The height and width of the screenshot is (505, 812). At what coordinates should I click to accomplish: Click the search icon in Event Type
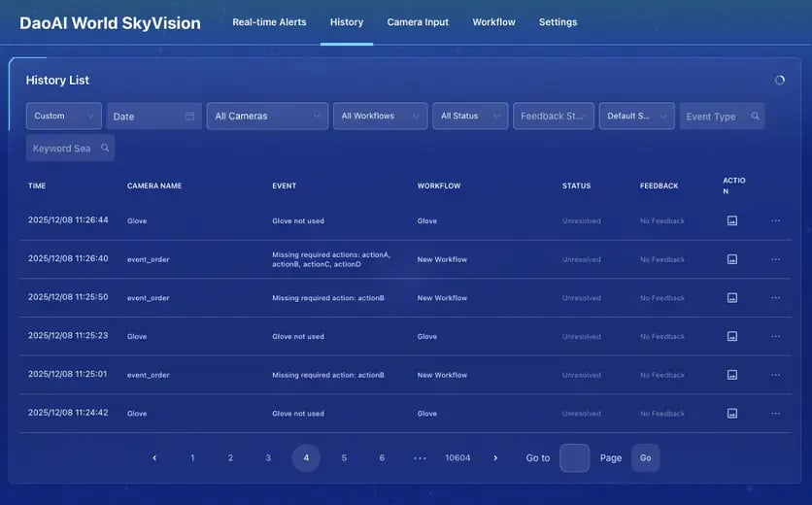[x=755, y=117]
